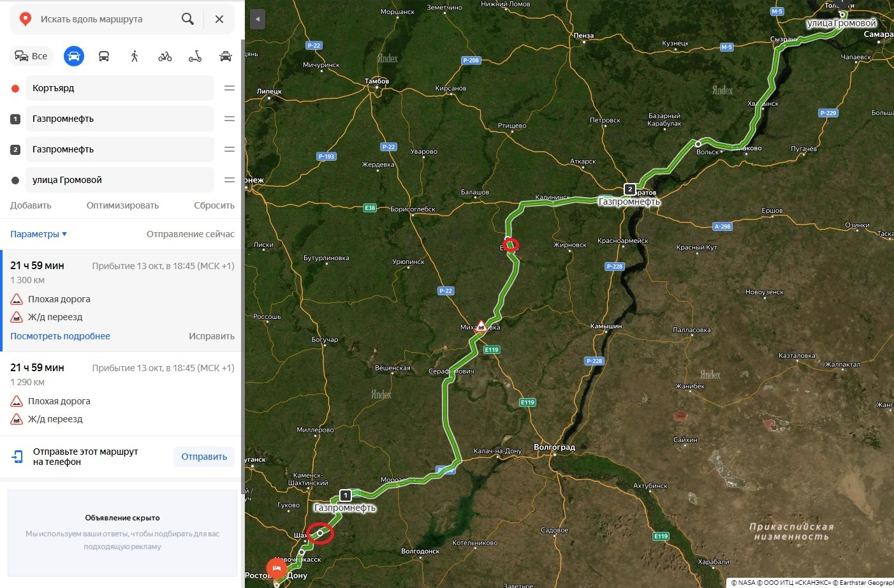894x588 pixels.
Task: Close the route search panel
Action: (x=219, y=19)
